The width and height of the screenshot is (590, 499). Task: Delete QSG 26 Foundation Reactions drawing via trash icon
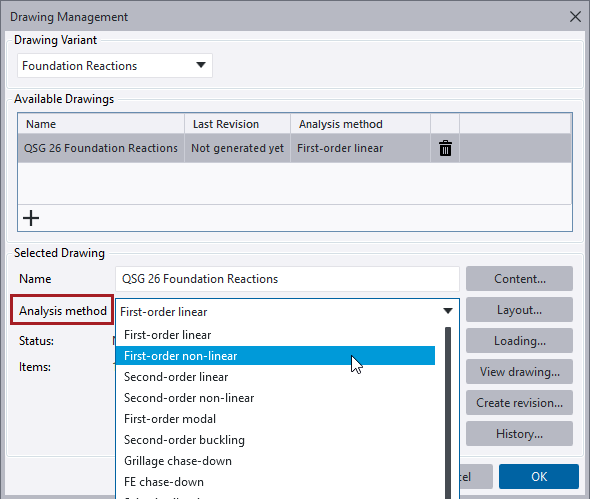coord(445,148)
